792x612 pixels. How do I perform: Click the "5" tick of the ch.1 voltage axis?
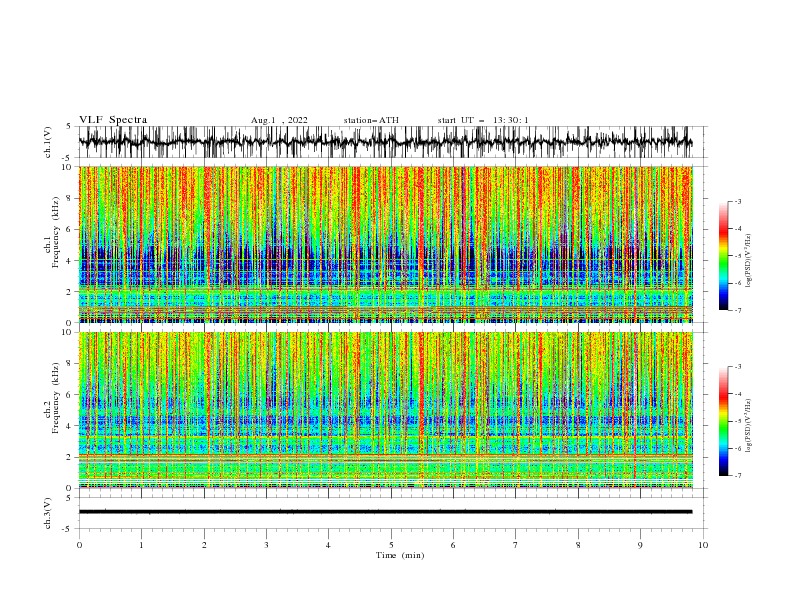(x=69, y=126)
